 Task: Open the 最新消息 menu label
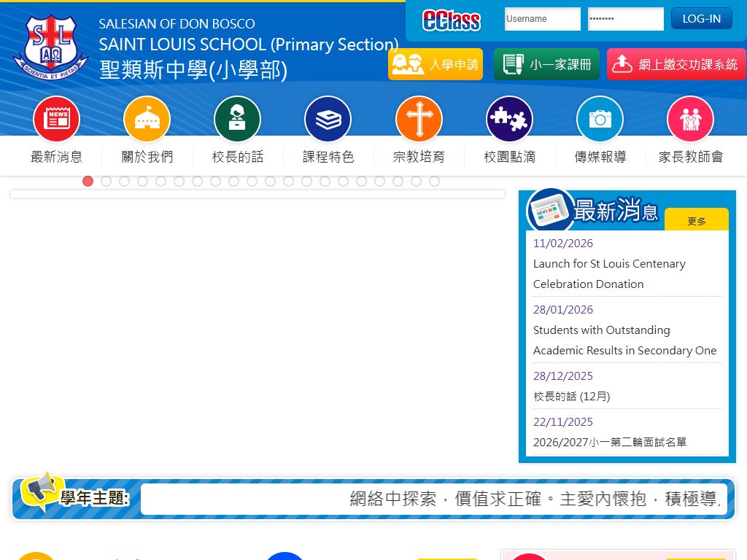[x=56, y=157]
